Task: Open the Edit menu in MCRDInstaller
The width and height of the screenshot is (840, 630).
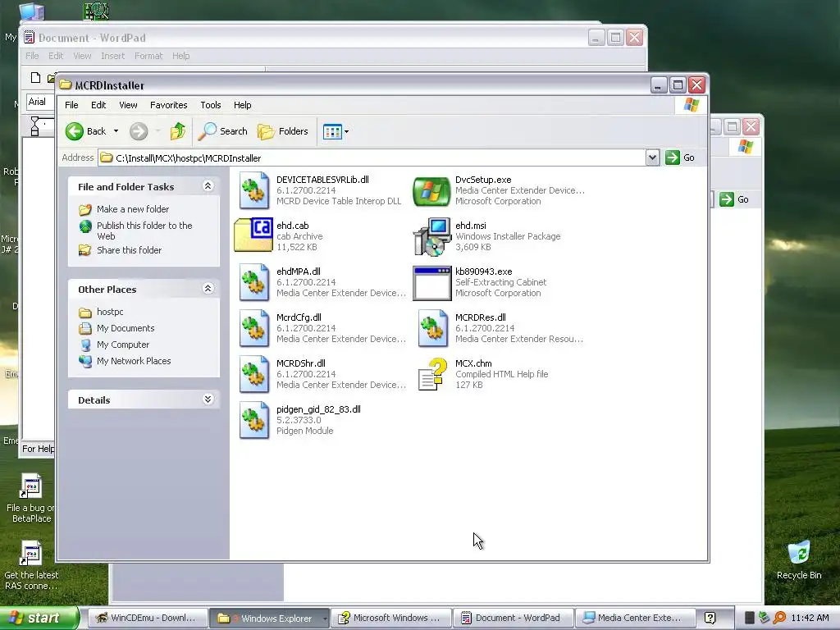Action: point(98,105)
